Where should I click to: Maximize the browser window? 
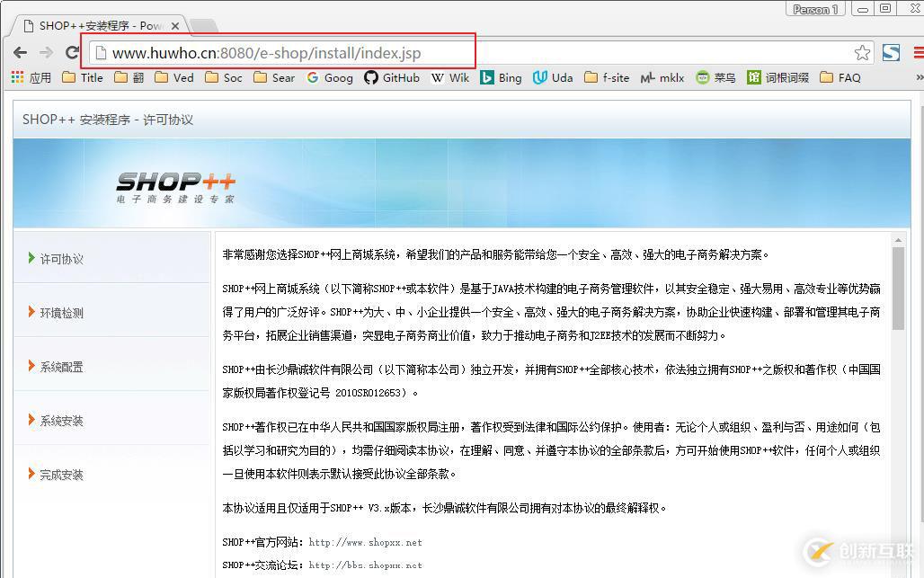click(x=885, y=9)
